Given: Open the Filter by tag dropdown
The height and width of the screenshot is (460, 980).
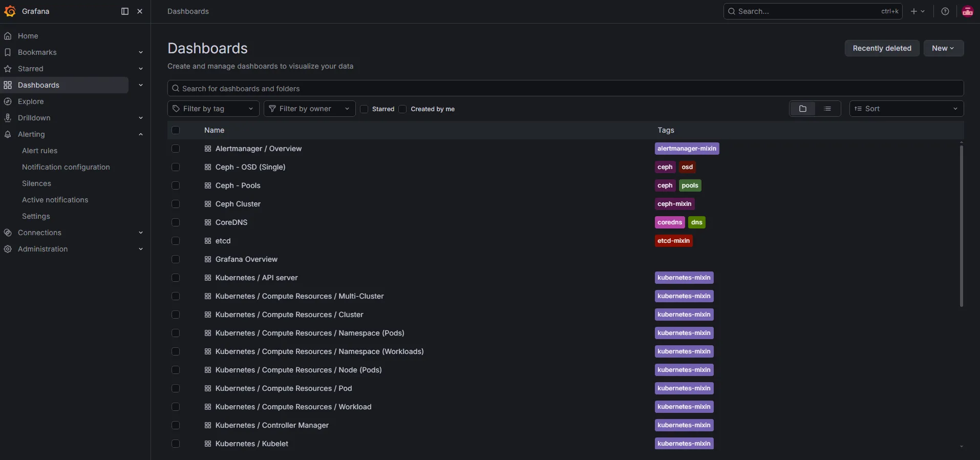Looking at the screenshot, I should pos(213,109).
